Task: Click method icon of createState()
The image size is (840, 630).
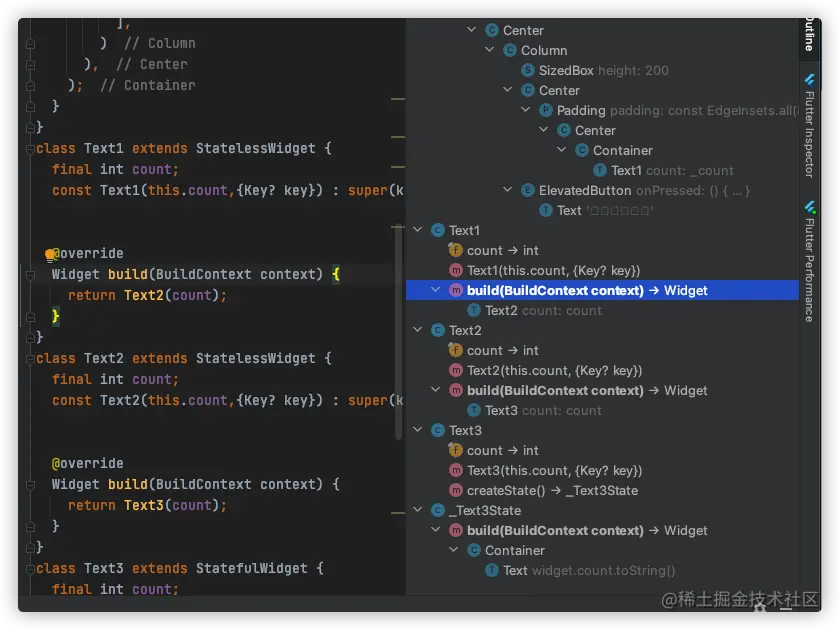Action: (x=455, y=490)
